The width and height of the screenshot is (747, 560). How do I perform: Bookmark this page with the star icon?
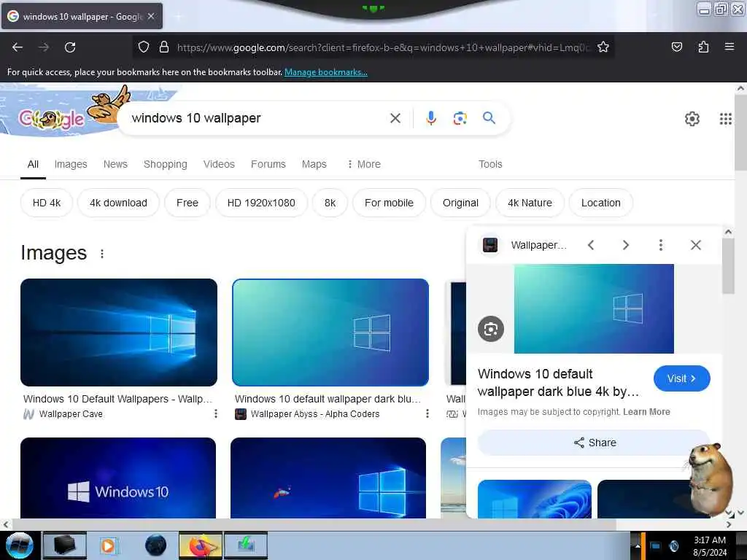[603, 47]
